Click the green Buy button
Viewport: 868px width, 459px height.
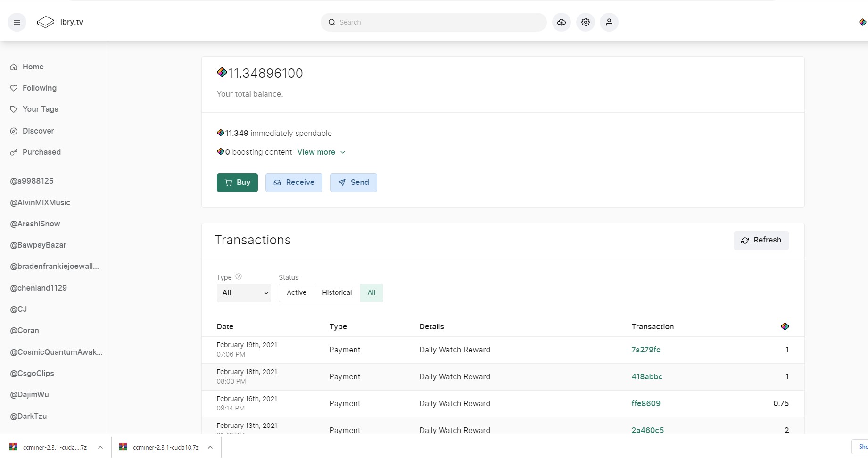pyautogui.click(x=237, y=183)
